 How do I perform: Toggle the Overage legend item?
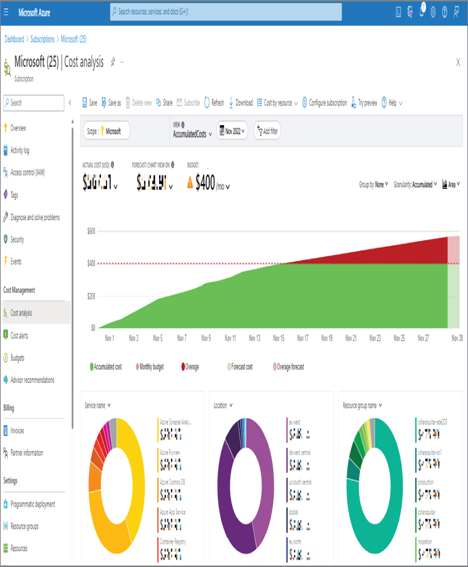(x=190, y=367)
